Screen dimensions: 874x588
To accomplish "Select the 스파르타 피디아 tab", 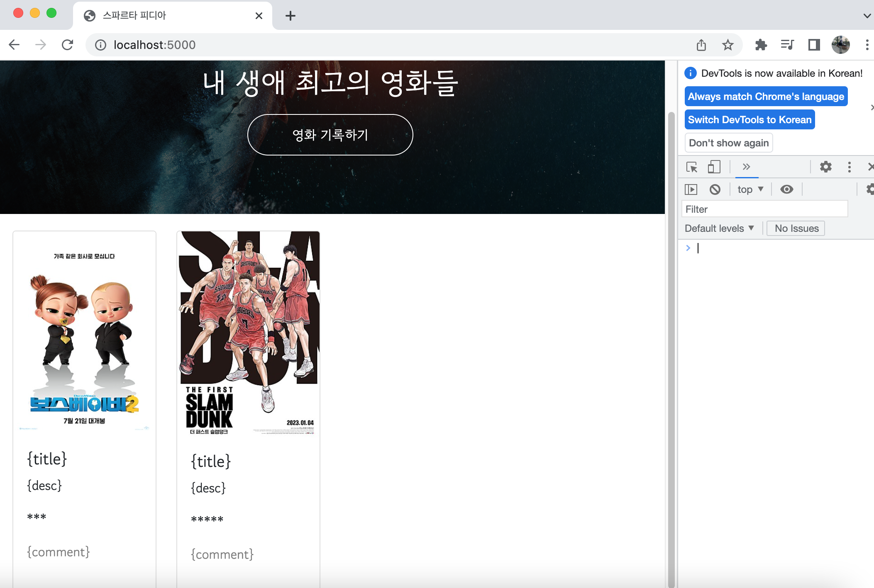I will click(x=172, y=16).
